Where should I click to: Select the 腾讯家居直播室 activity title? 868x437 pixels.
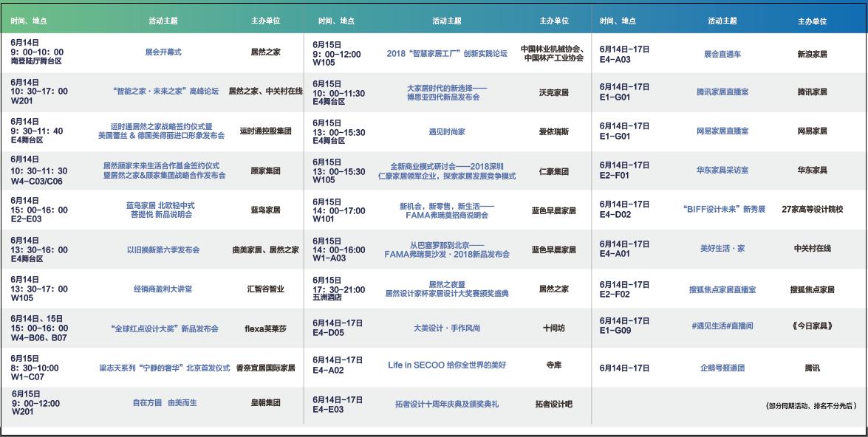coord(722,92)
